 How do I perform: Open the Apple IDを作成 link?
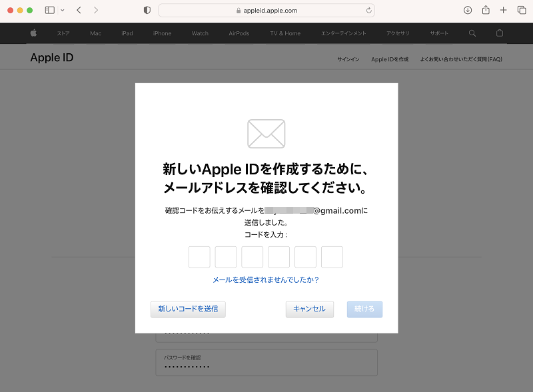point(390,59)
